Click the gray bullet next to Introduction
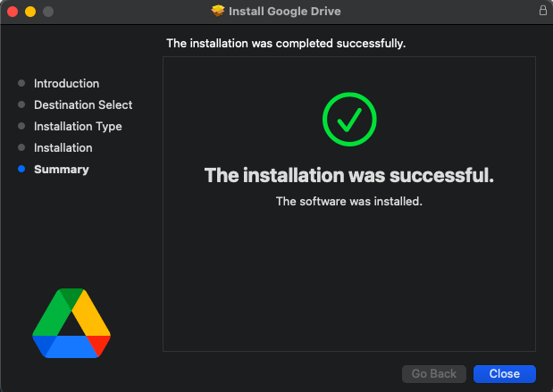553x392 pixels. point(21,83)
